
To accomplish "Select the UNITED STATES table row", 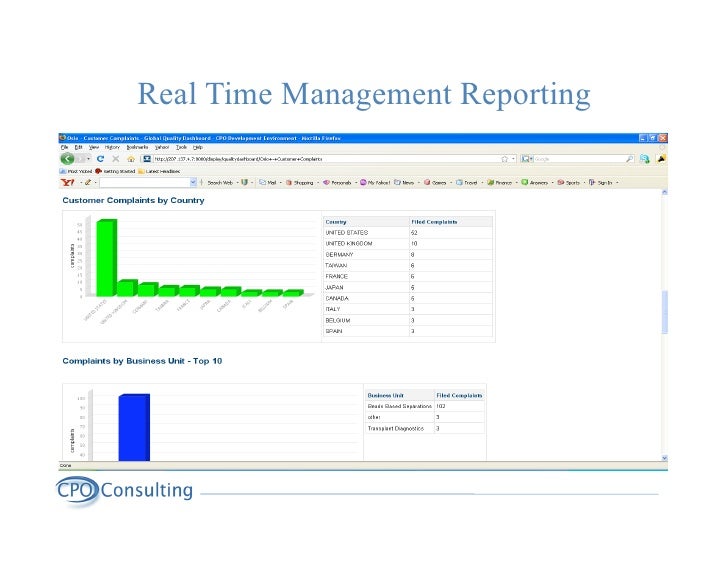I will (x=408, y=233).
